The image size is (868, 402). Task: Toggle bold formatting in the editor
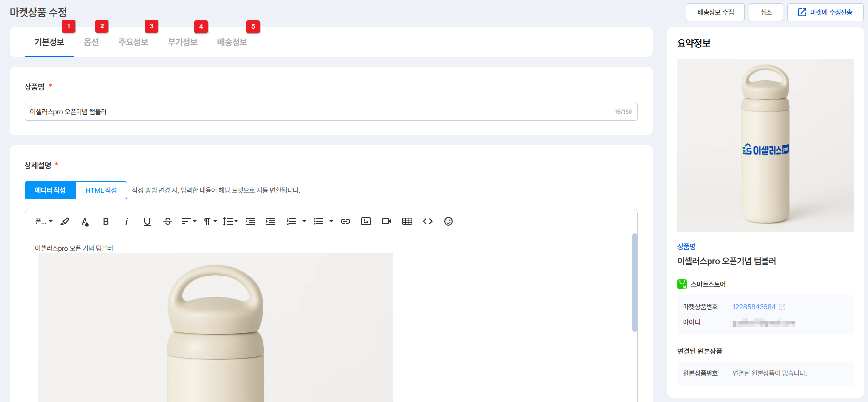click(105, 221)
